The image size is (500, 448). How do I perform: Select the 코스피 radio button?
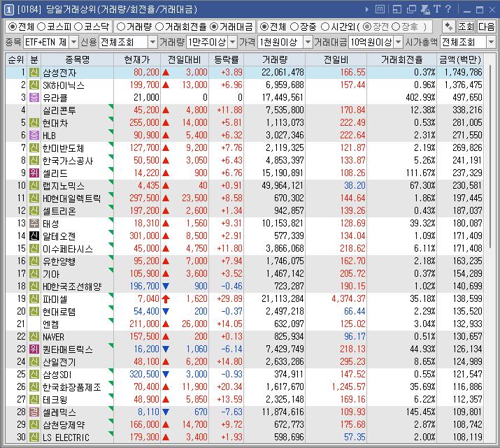(41, 27)
